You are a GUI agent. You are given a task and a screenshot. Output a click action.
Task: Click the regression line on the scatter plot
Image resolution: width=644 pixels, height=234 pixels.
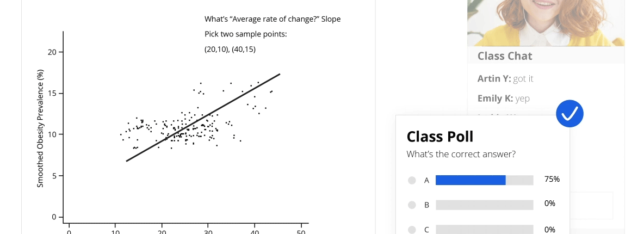202,118
